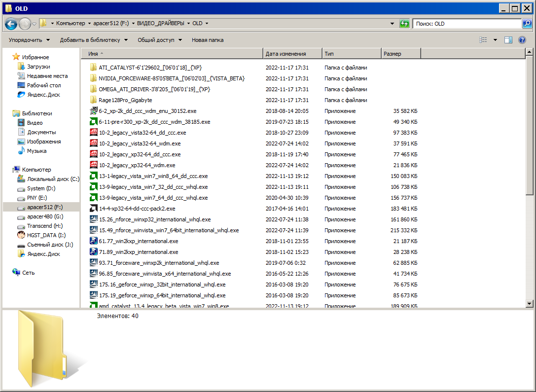Click folder icon of Rage128Pro_Gigabyte
Image resolution: width=536 pixels, height=392 pixels.
[93, 100]
